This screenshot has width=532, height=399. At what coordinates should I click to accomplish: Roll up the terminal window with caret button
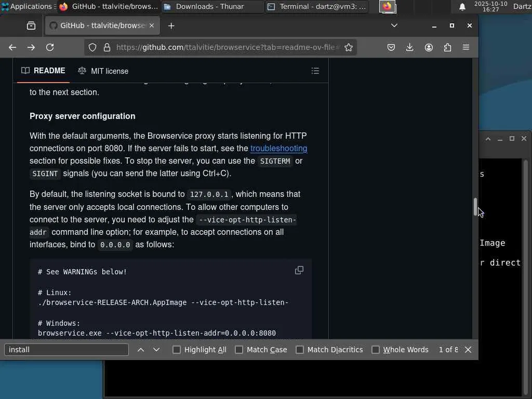pyautogui.click(x=488, y=139)
